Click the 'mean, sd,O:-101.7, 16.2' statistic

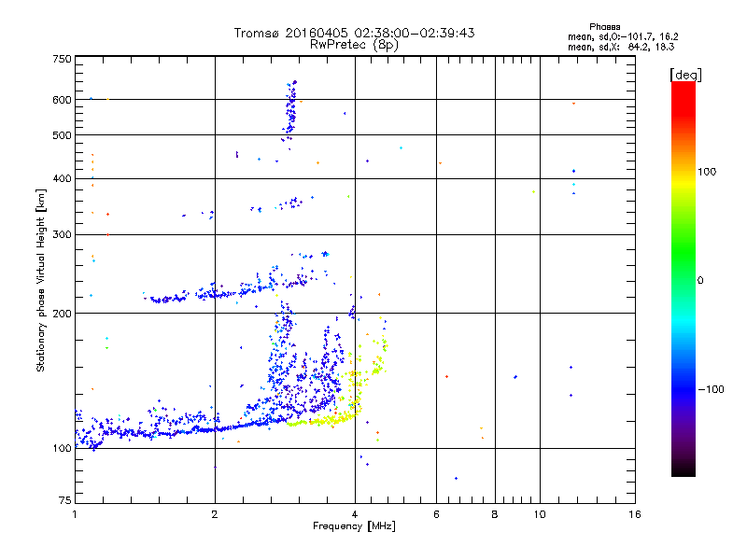coord(623,36)
